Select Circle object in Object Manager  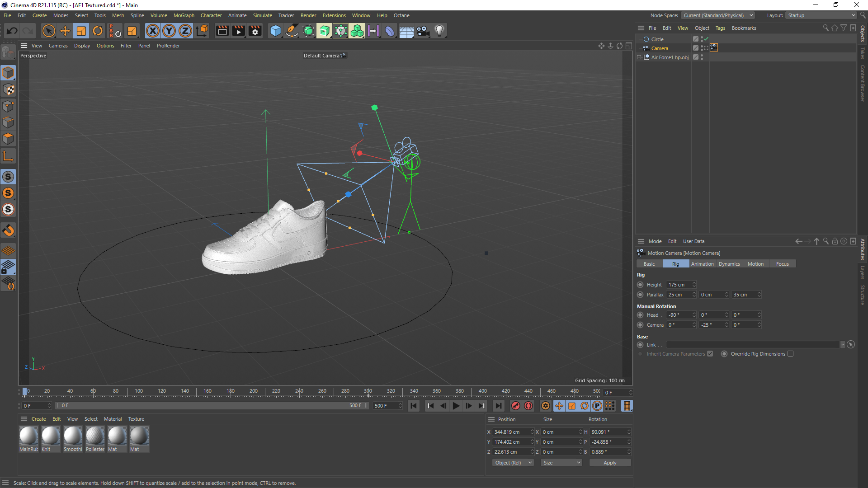657,39
